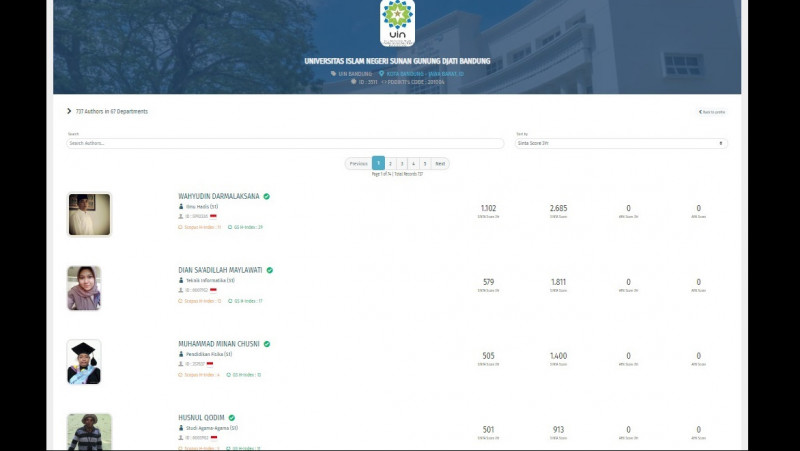Click verified badge next to Dian Sa'adillah Maylawati
The image size is (800, 451).
coord(270,270)
